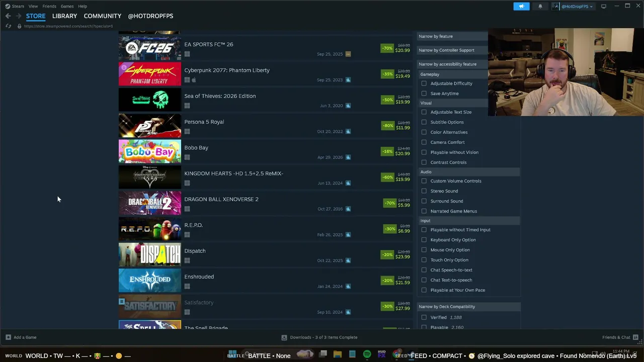Open the blue megaphone announcements button
Viewport: 644px width, 362px height.
tap(521, 6)
